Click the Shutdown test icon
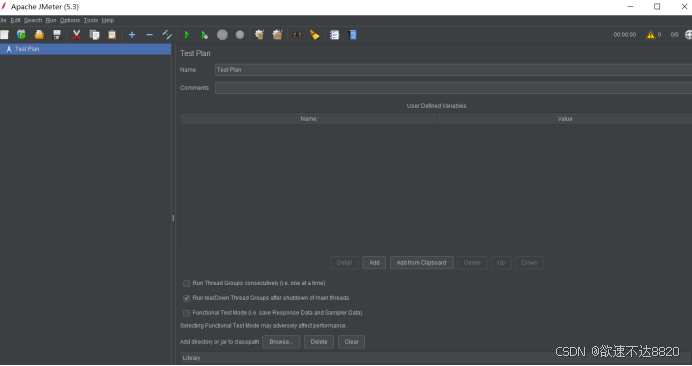Viewport: 692px width, 366px height. point(240,34)
